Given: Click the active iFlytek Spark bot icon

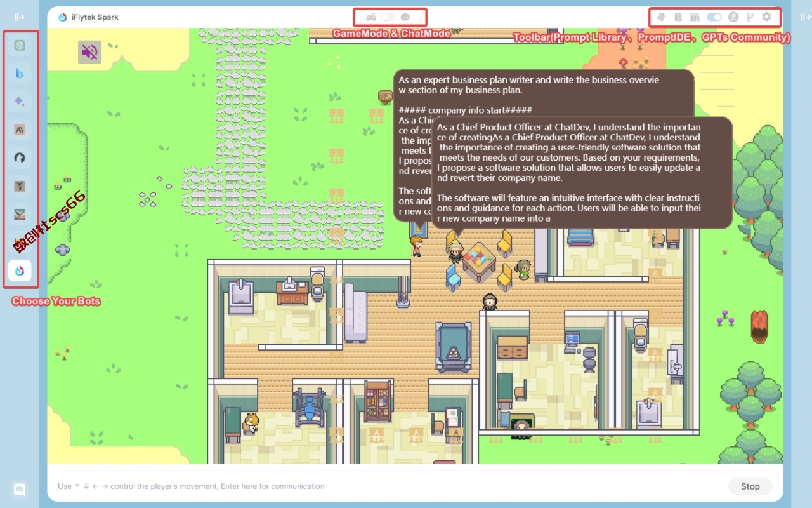Looking at the screenshot, I should pyautogui.click(x=20, y=271).
